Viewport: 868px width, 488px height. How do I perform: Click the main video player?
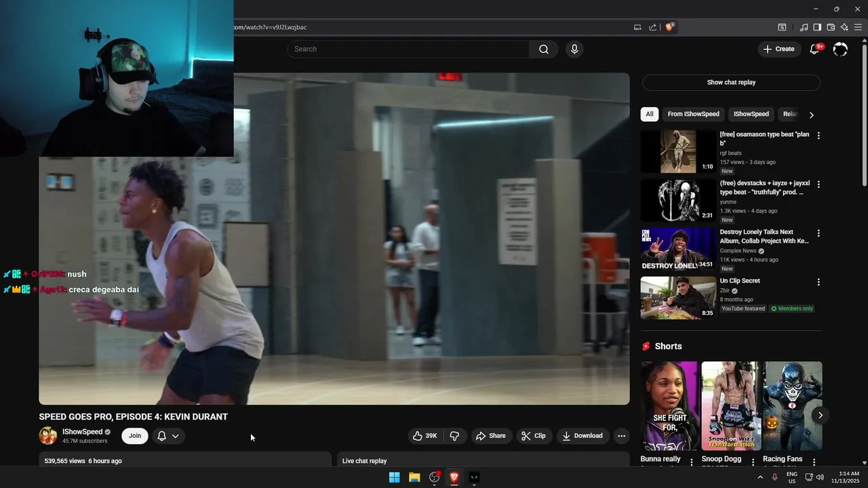pos(334,239)
